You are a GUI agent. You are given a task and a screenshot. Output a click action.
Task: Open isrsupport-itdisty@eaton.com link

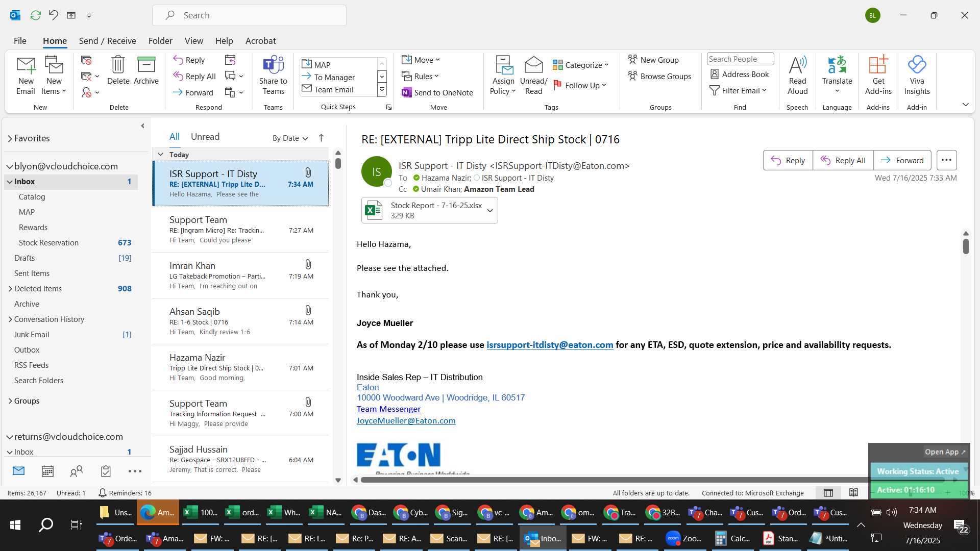tap(550, 345)
